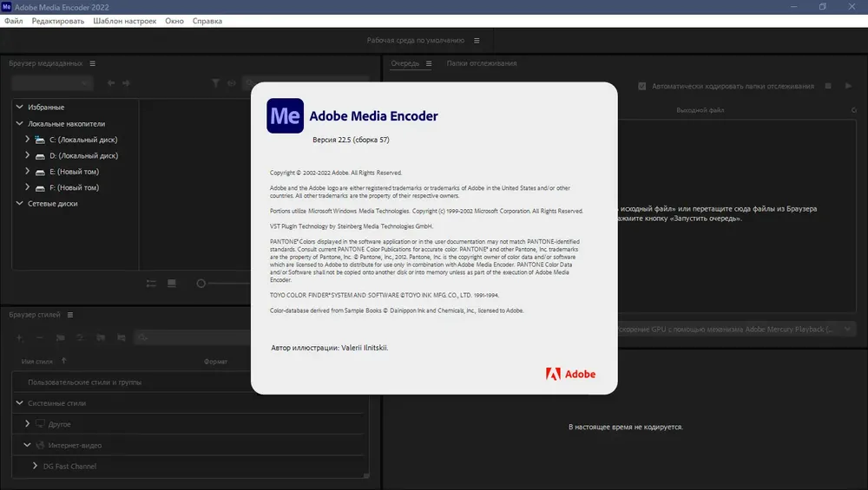
Task: Adjust the media browser thumbnail zoom slider
Action: pos(201,284)
